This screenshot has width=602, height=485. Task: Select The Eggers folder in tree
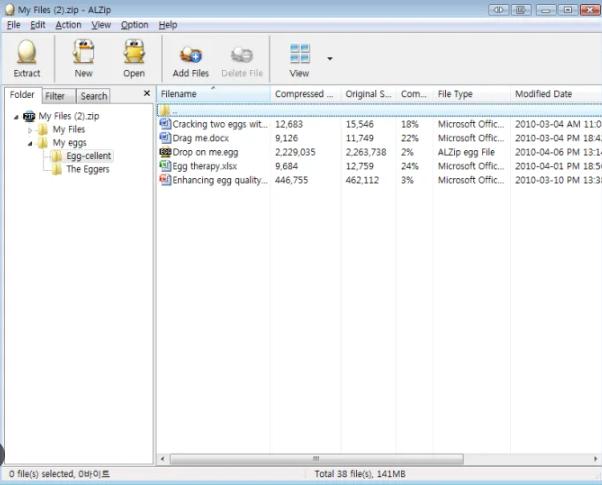[88, 169]
